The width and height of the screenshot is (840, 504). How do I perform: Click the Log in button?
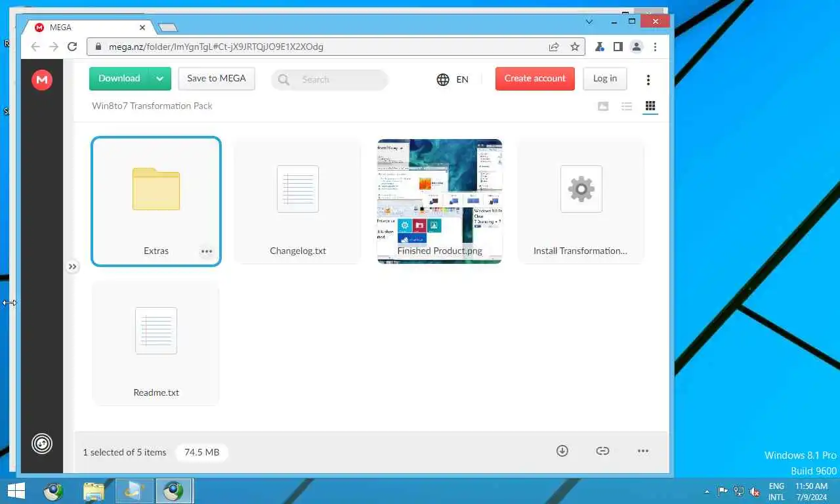click(x=605, y=79)
